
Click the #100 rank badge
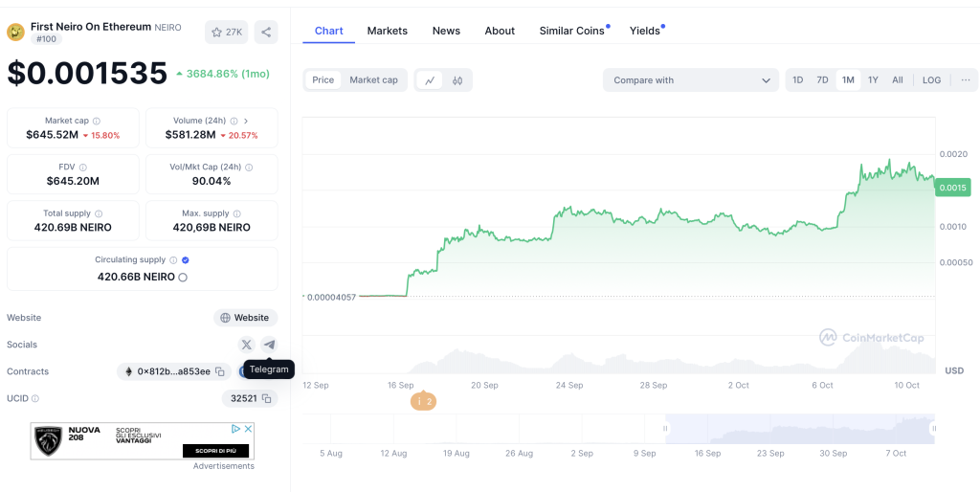(x=46, y=39)
